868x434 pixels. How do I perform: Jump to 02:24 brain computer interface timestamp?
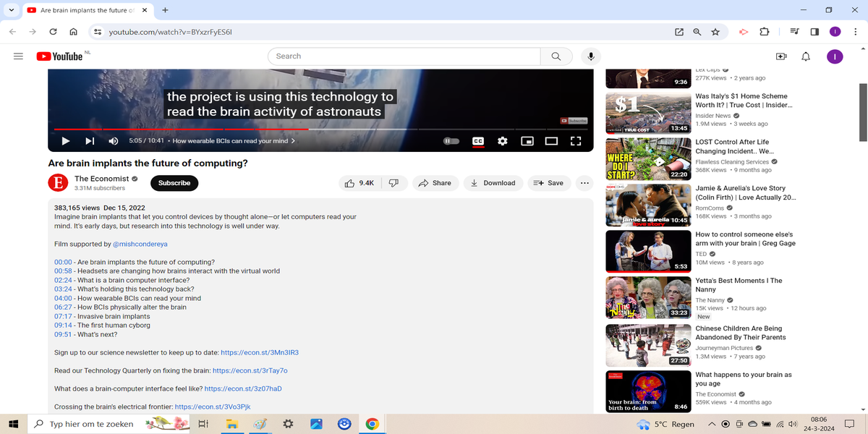click(63, 280)
